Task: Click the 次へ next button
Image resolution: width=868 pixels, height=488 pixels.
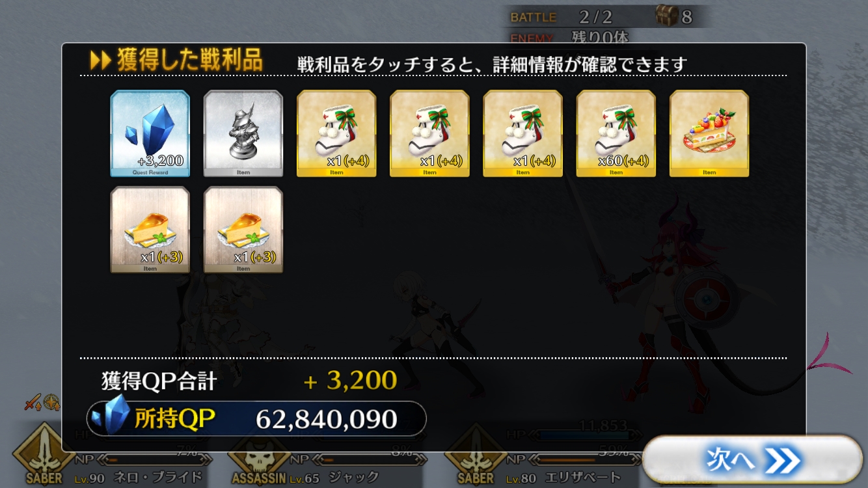Action: (752, 461)
